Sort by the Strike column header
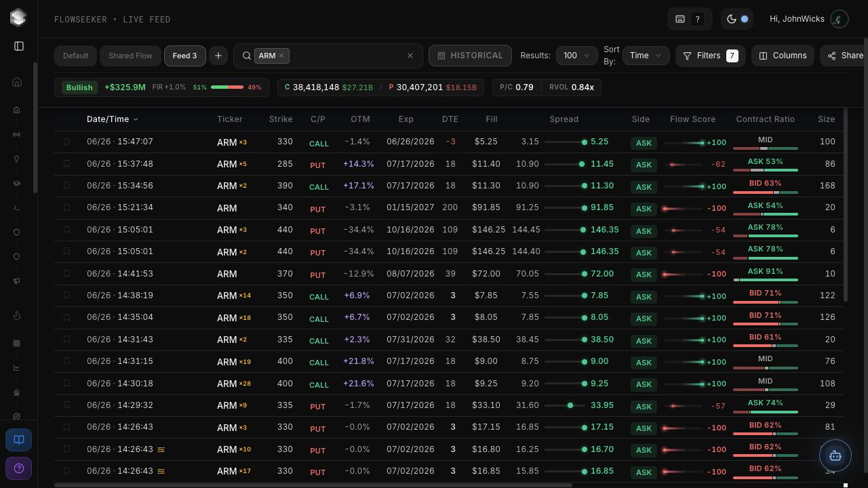Screen dimensions: 868x488 point(281,119)
